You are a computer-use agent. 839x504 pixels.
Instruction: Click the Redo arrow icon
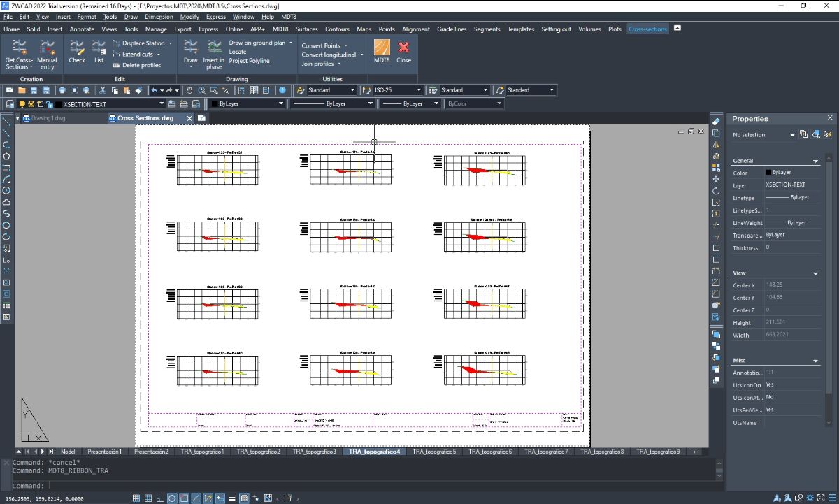coord(169,90)
